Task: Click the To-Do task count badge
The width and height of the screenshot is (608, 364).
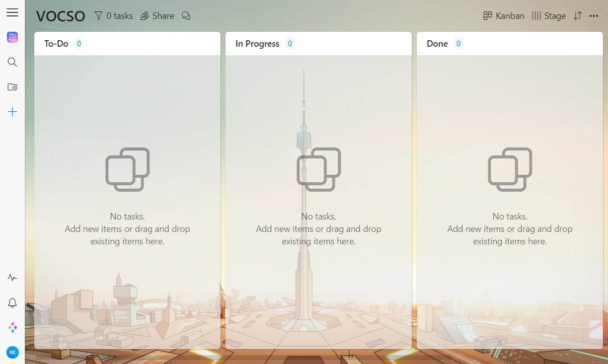Action: click(x=78, y=44)
